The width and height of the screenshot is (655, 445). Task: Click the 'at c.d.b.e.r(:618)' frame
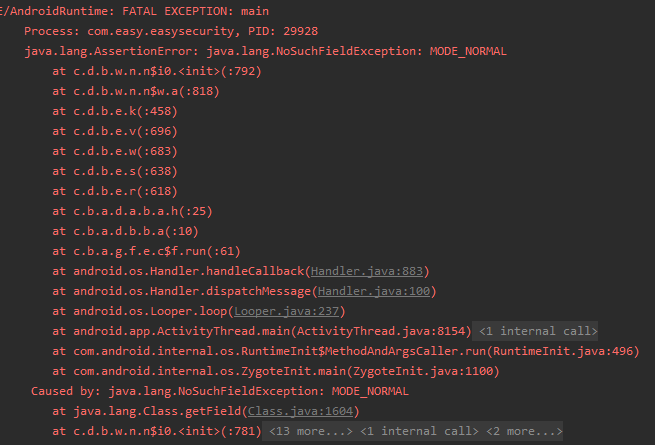coord(115,191)
